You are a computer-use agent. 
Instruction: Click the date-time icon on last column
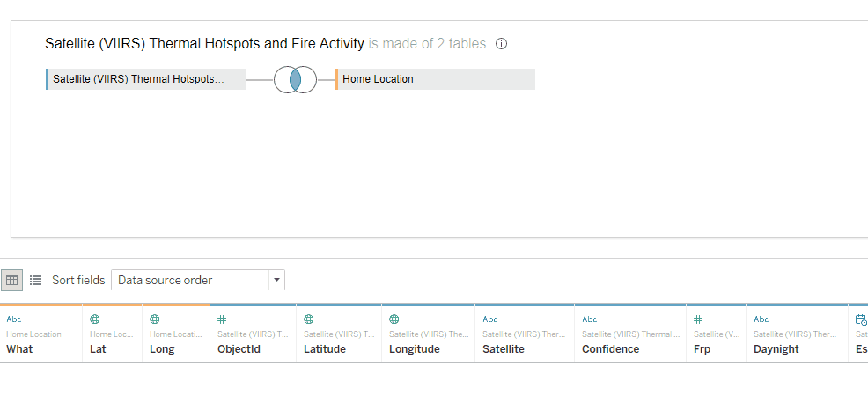tap(861, 319)
